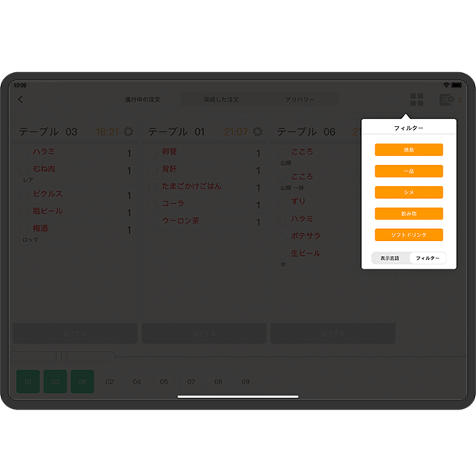Screen dimensions: 476x451
Task: Check the コーラ item circle
Action: click(x=152, y=204)
